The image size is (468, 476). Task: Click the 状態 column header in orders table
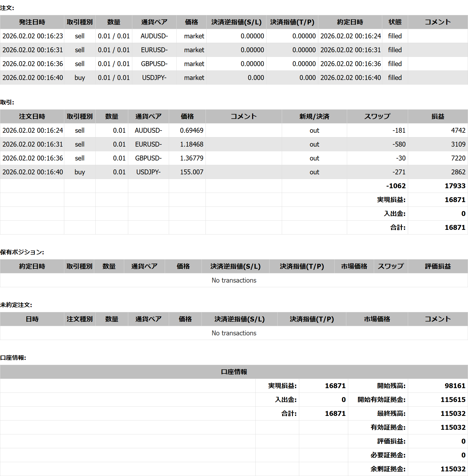pyautogui.click(x=395, y=22)
